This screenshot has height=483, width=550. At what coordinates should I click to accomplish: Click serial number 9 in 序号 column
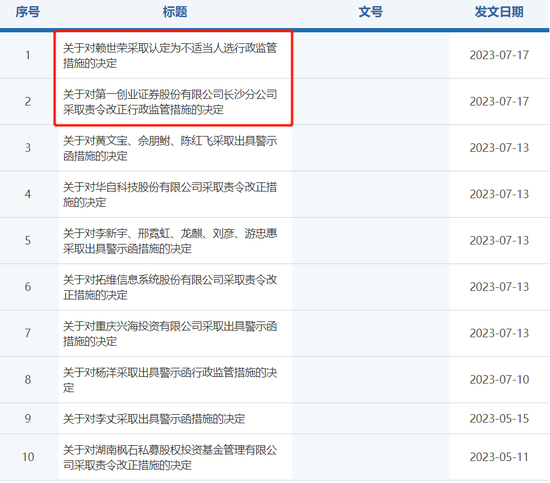[x=28, y=418]
